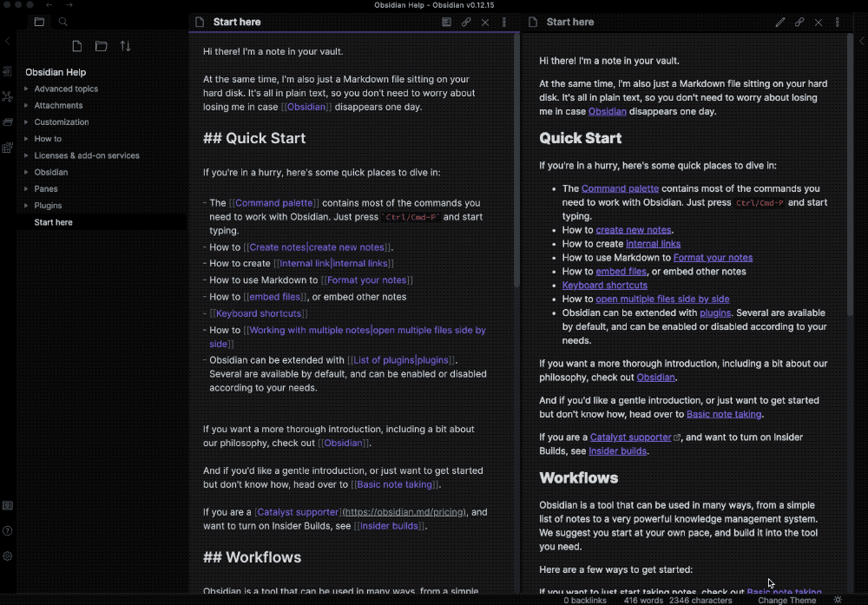Open the Format your notes link in preview

point(713,258)
